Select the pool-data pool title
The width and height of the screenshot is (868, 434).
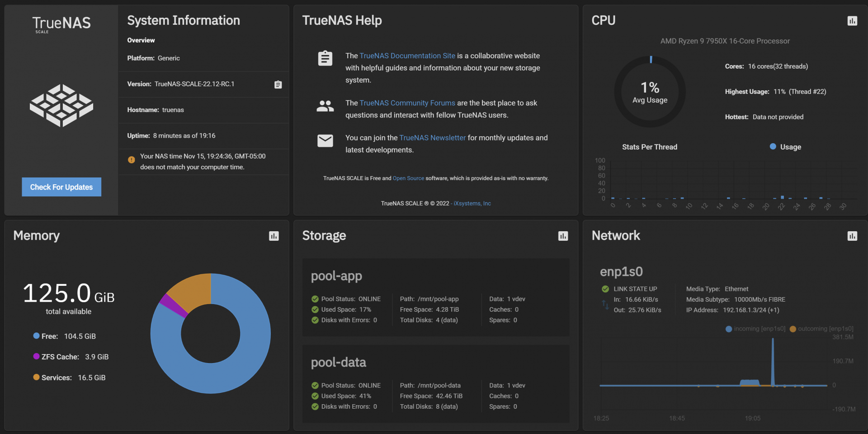tap(338, 362)
